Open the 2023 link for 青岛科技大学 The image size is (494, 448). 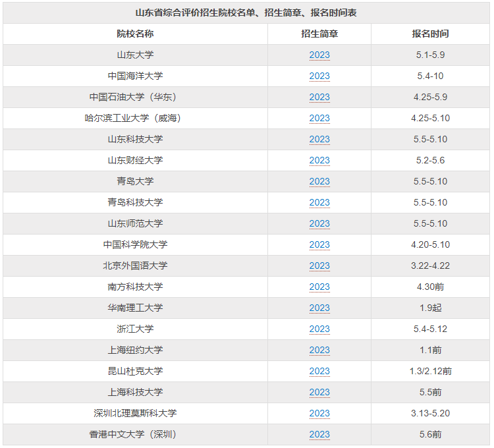click(319, 202)
